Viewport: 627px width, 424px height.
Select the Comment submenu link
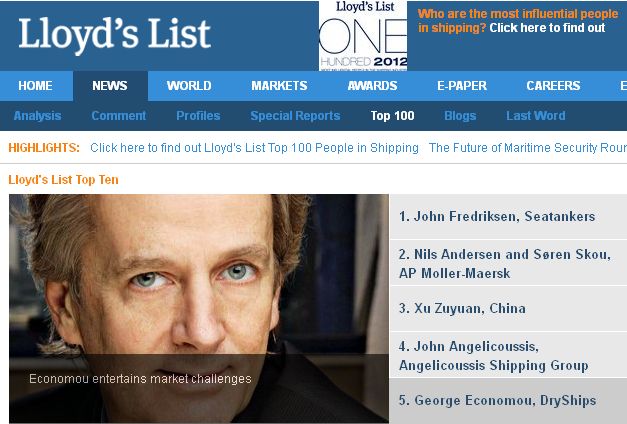click(119, 116)
